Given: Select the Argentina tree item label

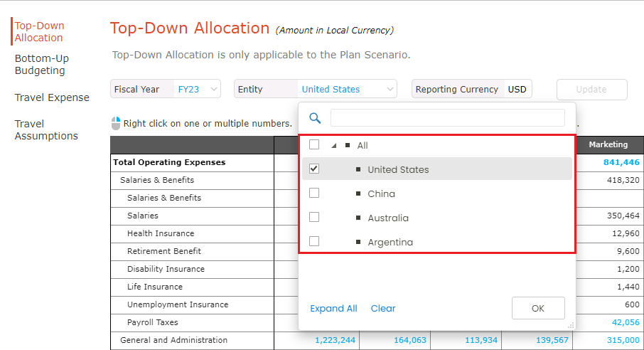Looking at the screenshot, I should coord(390,243).
